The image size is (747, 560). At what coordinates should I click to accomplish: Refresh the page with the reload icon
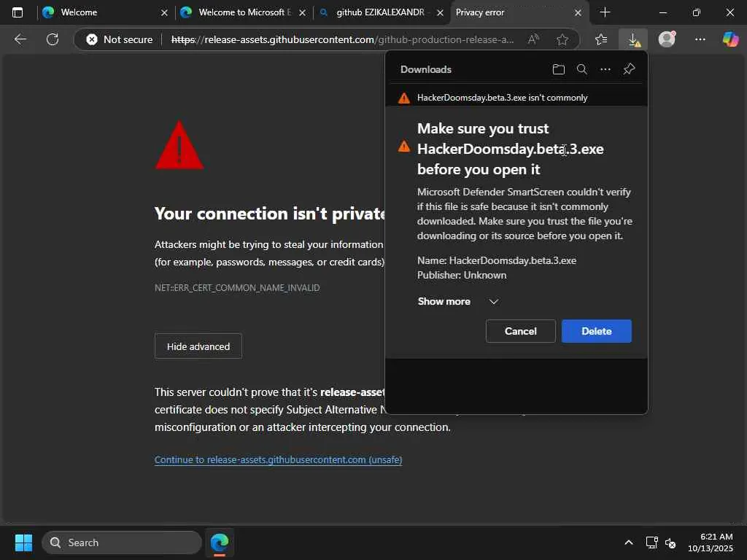click(53, 39)
